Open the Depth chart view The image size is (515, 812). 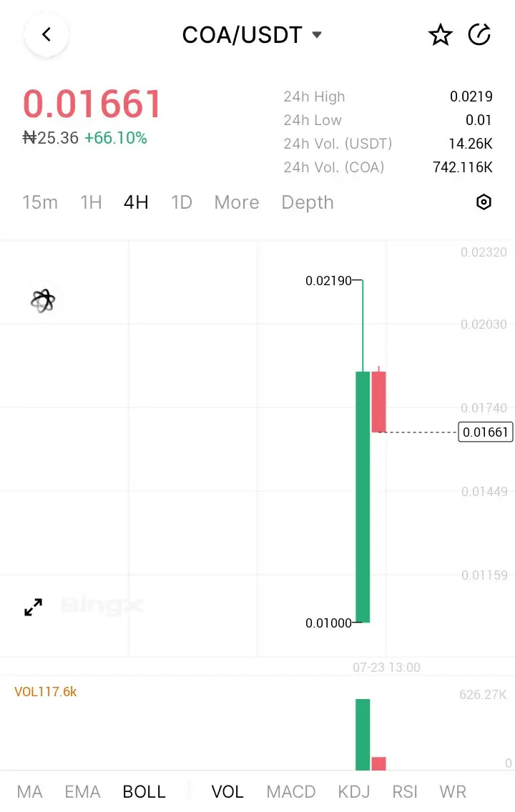point(308,202)
